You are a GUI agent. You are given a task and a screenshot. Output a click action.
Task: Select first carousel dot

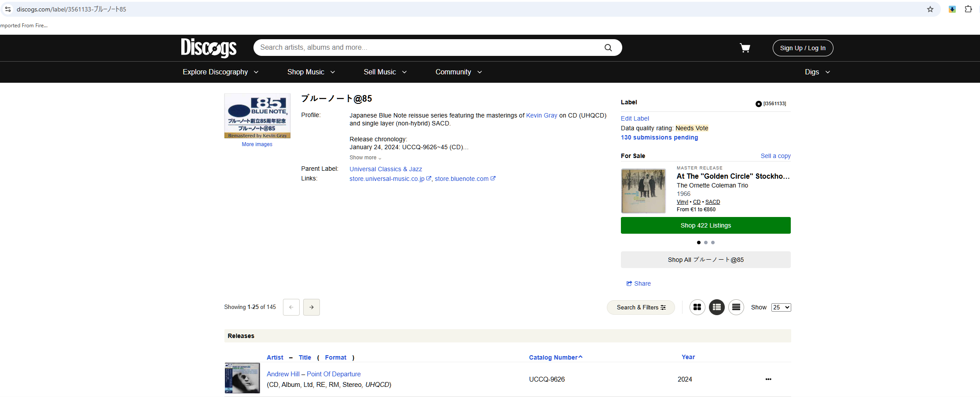click(699, 243)
